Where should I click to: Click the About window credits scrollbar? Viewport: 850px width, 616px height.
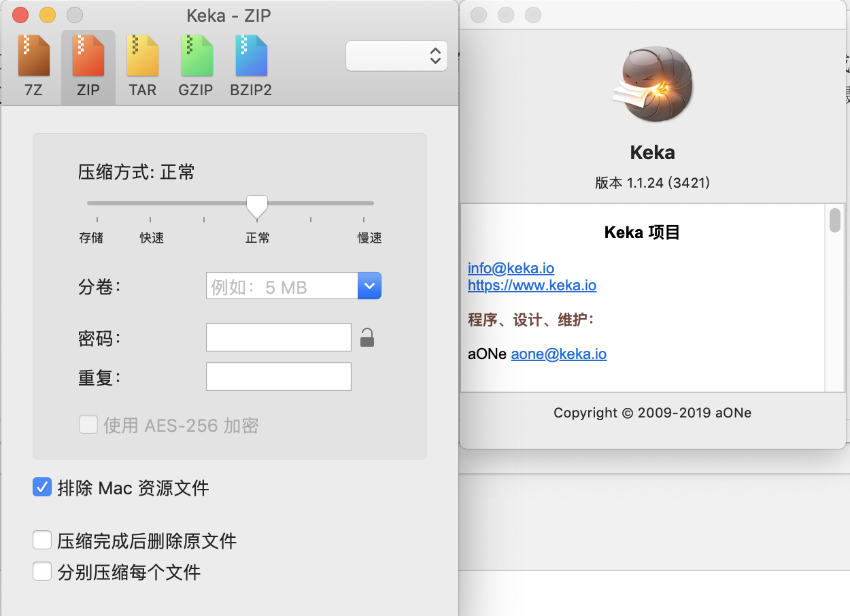pyautogui.click(x=835, y=220)
